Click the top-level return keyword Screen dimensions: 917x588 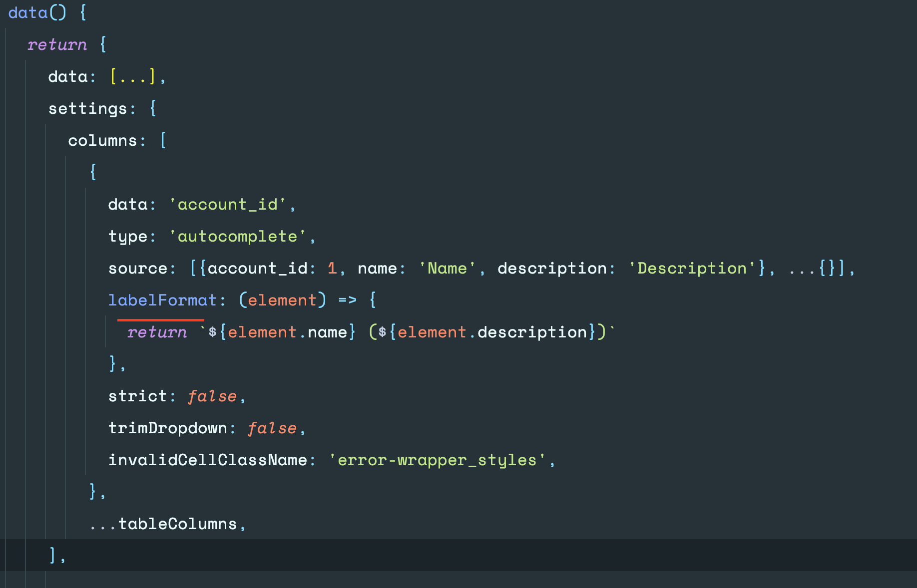(57, 44)
